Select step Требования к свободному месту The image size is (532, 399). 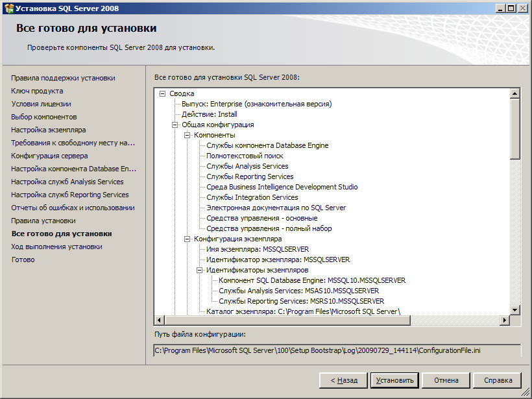point(73,143)
